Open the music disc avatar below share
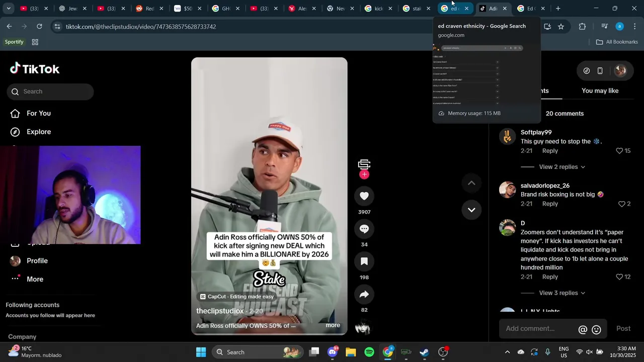Screen dimensions: 644x362 363,328
